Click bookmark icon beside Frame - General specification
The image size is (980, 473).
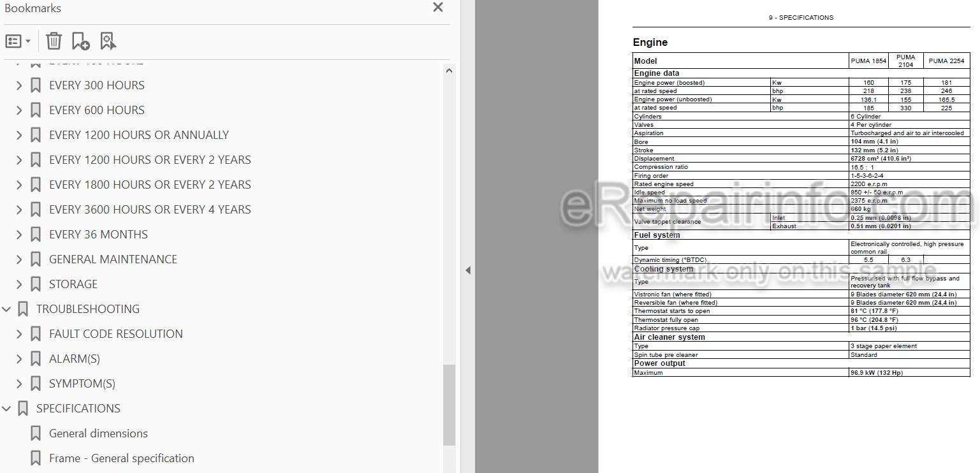[36, 458]
